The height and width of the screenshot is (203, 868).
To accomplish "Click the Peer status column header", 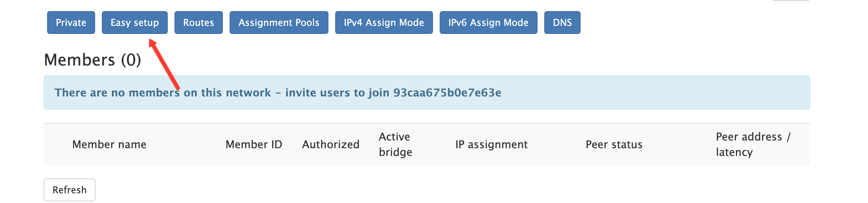I will (x=614, y=145).
